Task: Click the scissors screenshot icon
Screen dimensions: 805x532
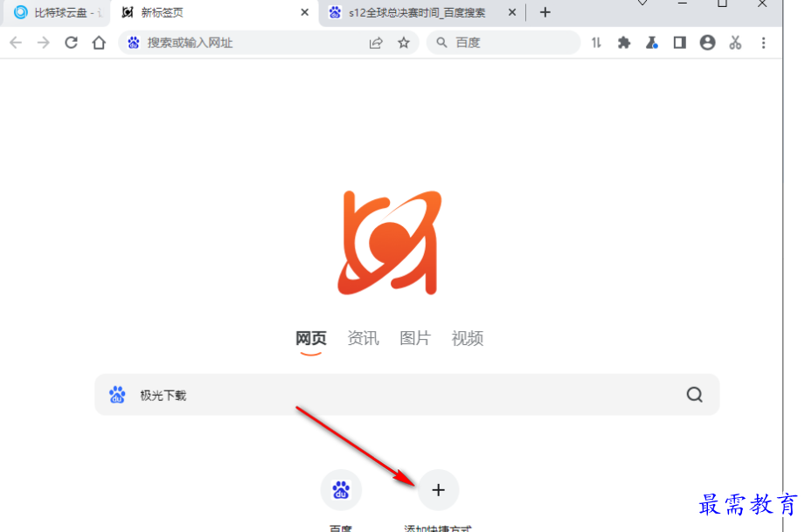Action: 735,43
